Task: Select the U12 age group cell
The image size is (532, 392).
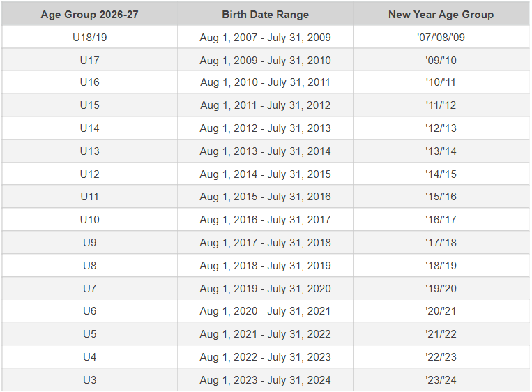Action: click(x=89, y=174)
